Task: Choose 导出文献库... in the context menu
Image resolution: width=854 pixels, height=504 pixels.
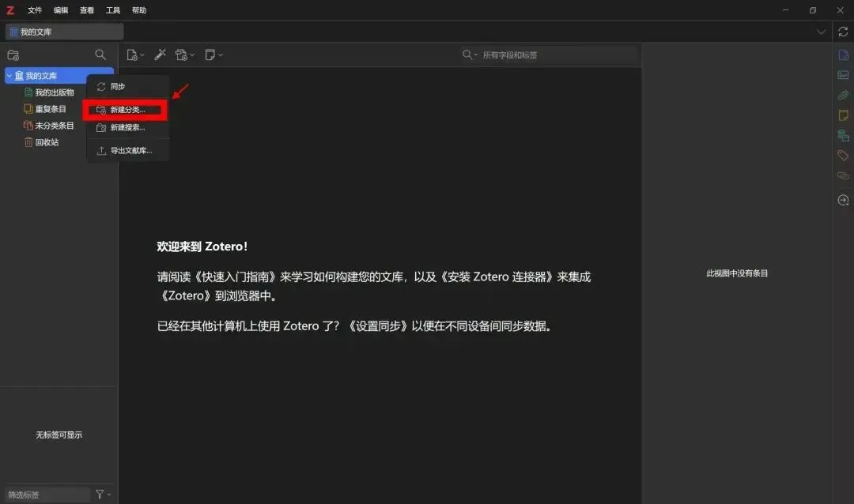Action: point(128,151)
